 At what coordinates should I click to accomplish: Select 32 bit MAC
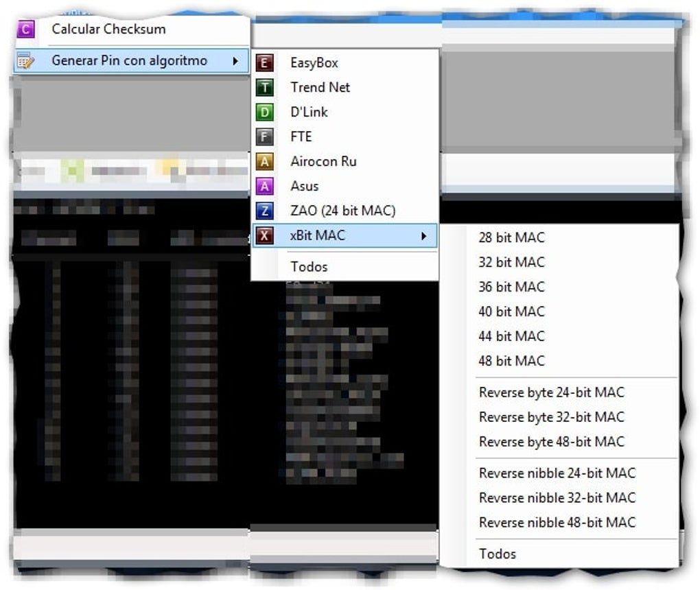click(x=560, y=262)
